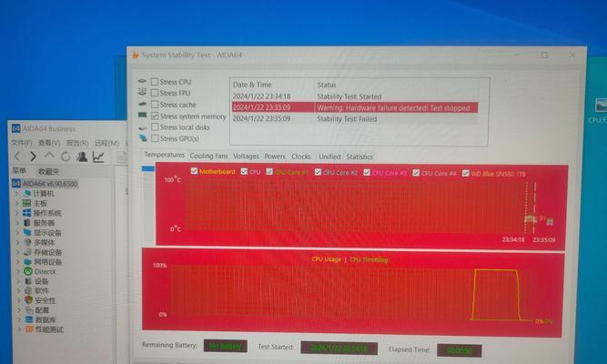
Task: Expand the DirectX tree node chevron
Action: tap(18, 271)
